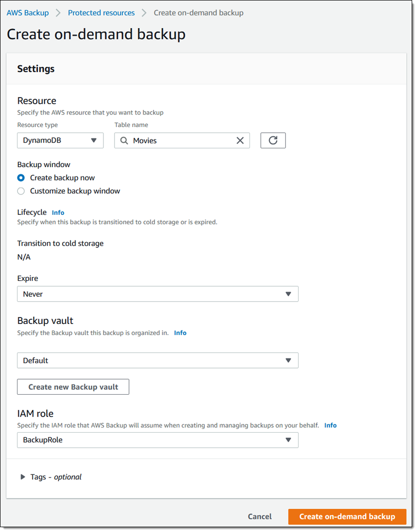The image size is (417, 532).
Task: Open the IAM role BackupRole dropdown
Action: point(157,440)
